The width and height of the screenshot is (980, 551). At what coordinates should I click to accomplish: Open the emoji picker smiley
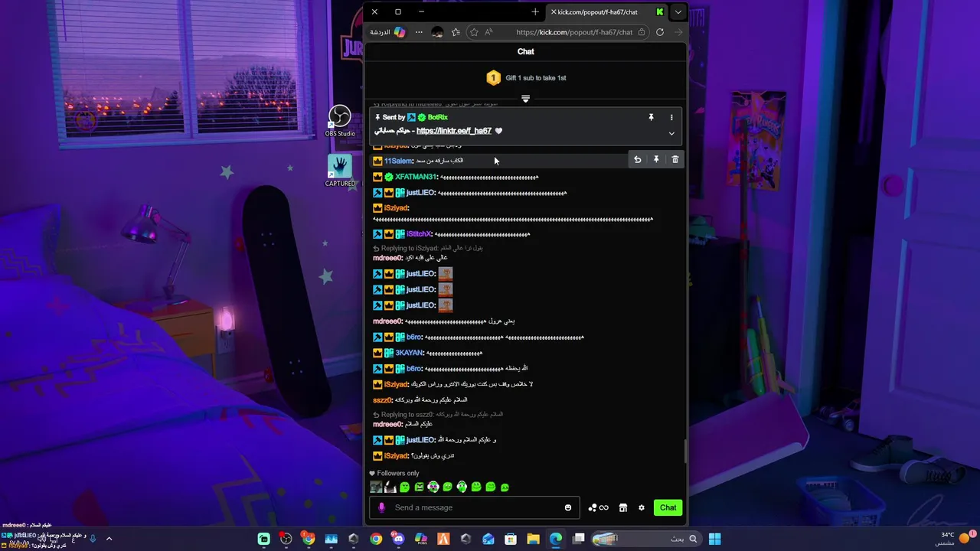(567, 507)
